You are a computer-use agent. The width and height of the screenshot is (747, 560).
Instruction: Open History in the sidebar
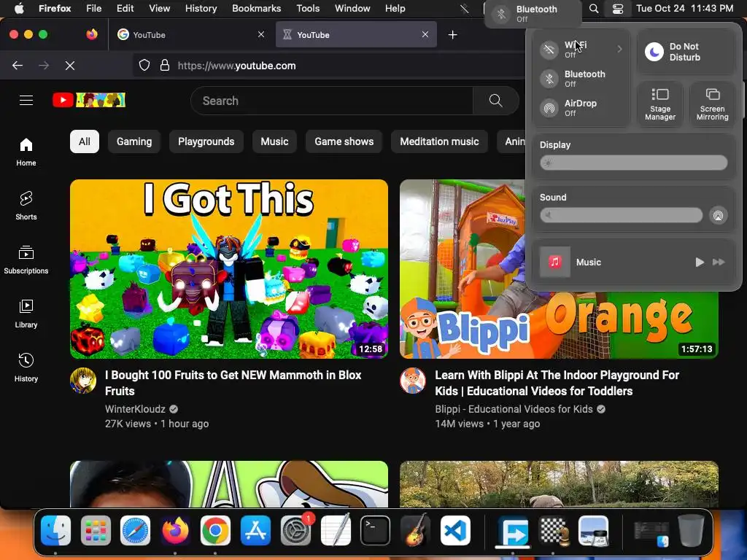(26, 367)
